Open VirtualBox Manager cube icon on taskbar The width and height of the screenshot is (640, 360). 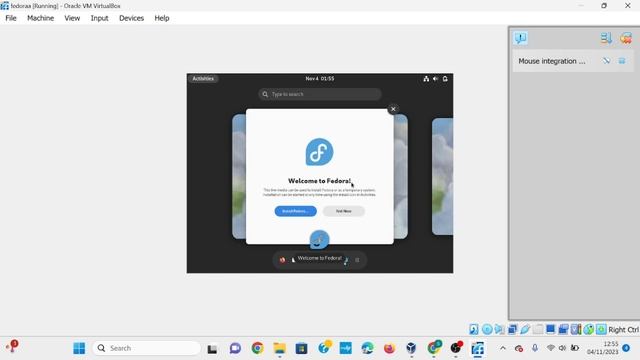[411, 348]
